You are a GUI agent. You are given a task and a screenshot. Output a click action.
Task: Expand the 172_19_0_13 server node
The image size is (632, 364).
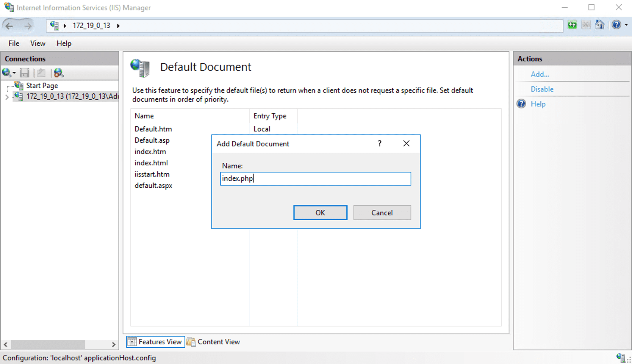tap(7, 97)
